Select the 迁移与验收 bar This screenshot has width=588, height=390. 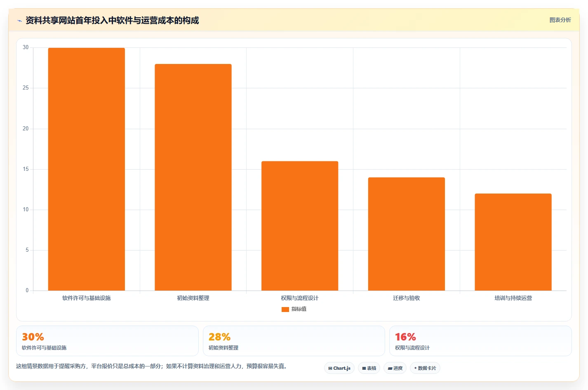(407, 234)
